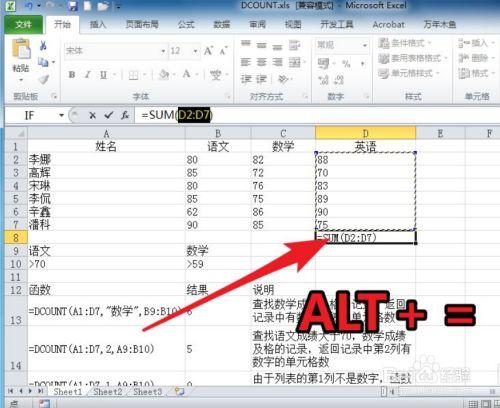Click accounting number format icon

tap(323, 63)
